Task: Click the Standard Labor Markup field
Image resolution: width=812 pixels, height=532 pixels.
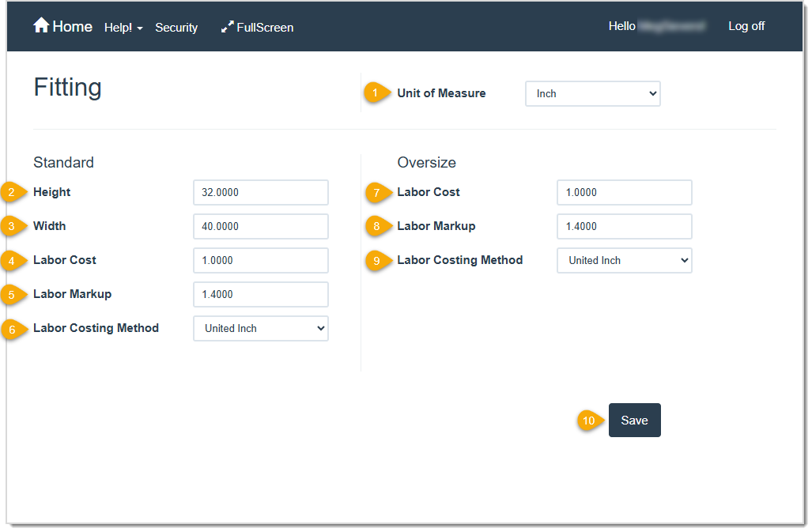Action: pos(261,294)
